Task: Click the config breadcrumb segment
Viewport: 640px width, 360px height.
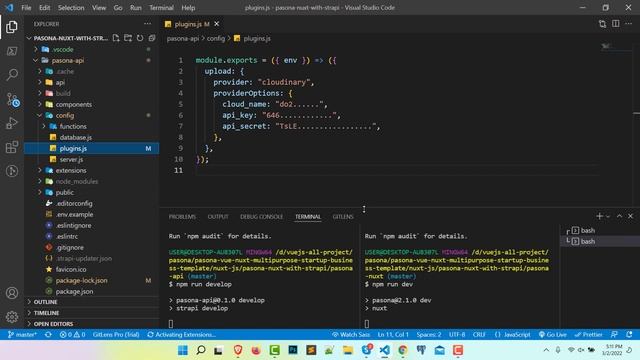Action: pos(216,38)
